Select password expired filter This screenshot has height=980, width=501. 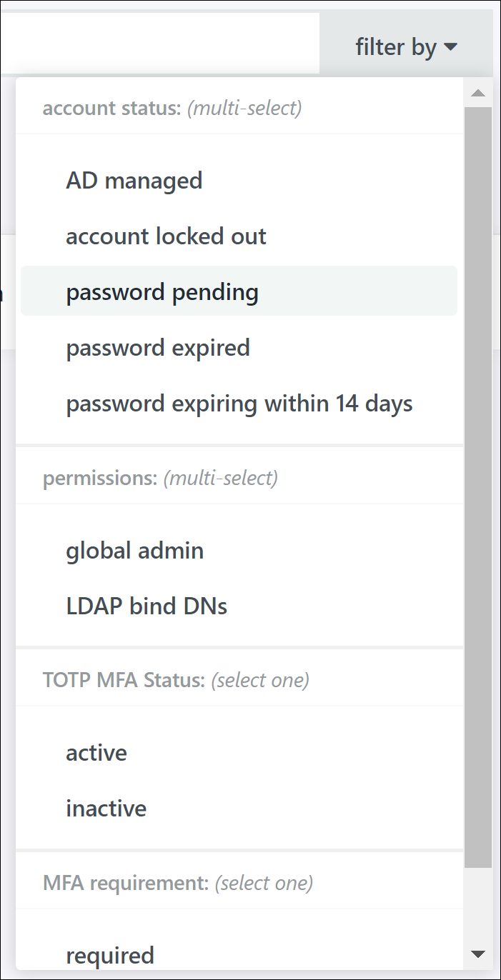[158, 348]
